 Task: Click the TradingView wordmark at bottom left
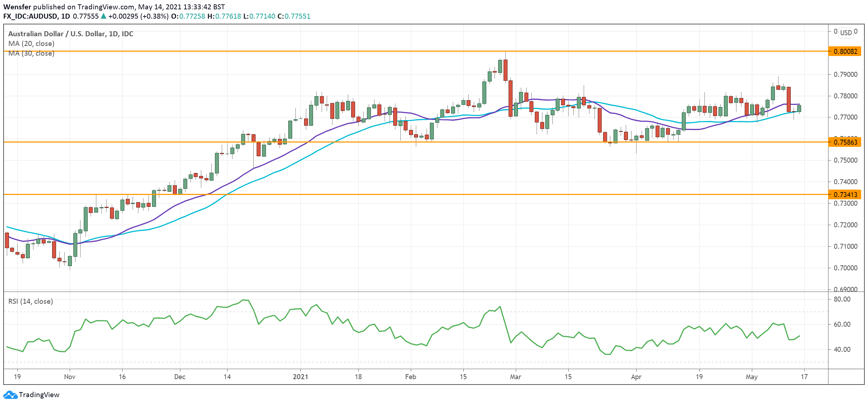click(x=39, y=395)
